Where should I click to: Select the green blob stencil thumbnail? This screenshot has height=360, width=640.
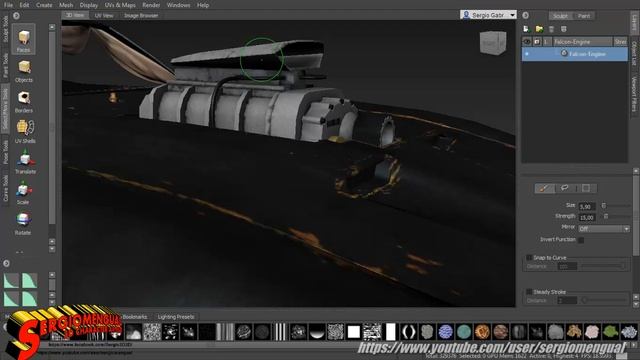tap(611, 332)
